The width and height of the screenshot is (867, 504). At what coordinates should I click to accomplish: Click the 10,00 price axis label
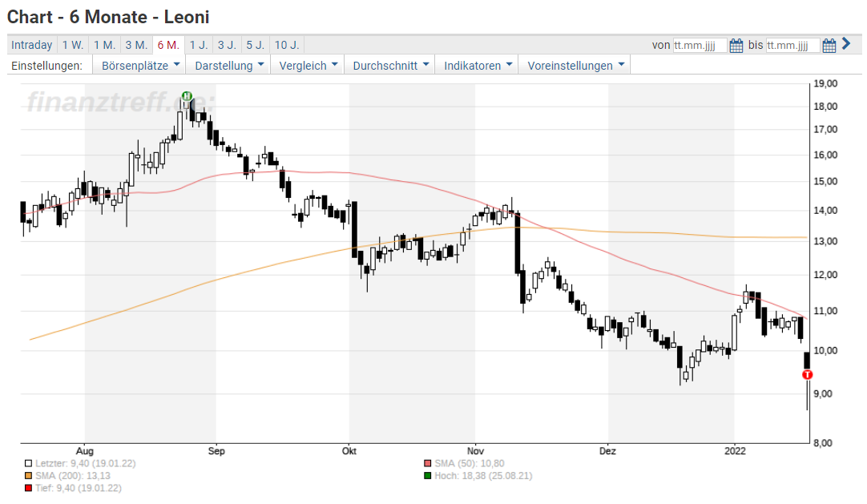pos(825,350)
